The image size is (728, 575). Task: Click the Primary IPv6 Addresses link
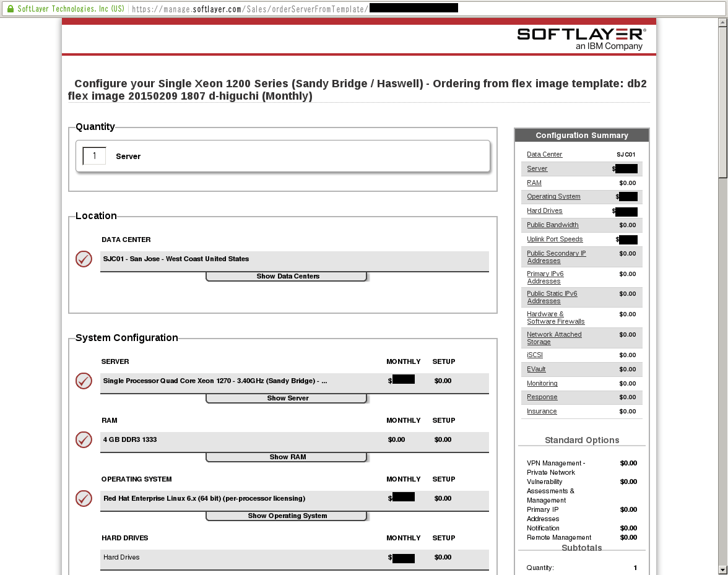pyautogui.click(x=545, y=277)
